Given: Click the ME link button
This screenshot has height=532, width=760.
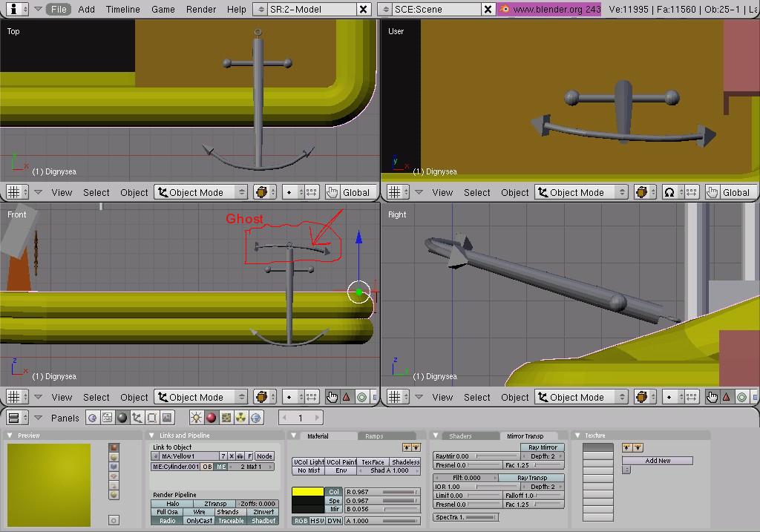Looking at the screenshot, I should [221, 467].
